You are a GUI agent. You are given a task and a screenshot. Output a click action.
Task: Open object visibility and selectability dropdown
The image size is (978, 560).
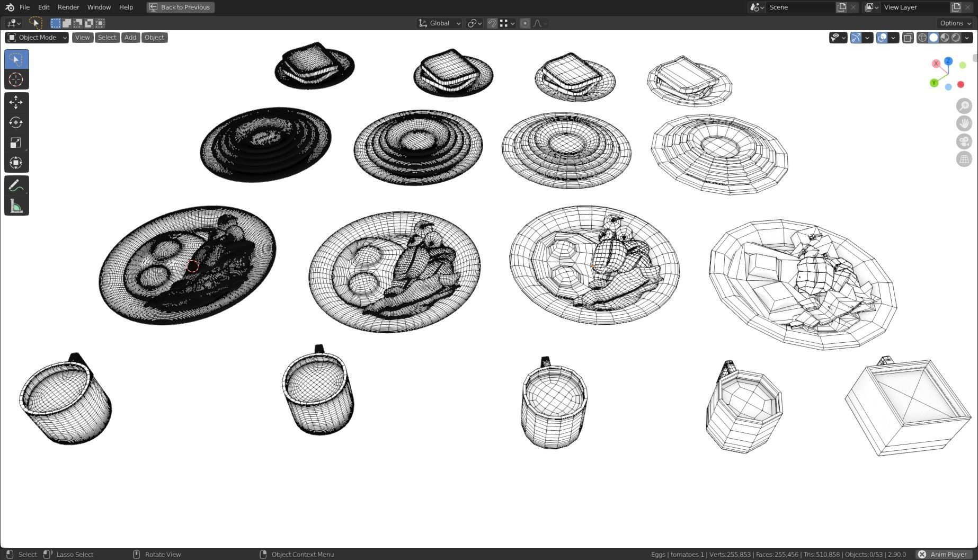pyautogui.click(x=838, y=38)
